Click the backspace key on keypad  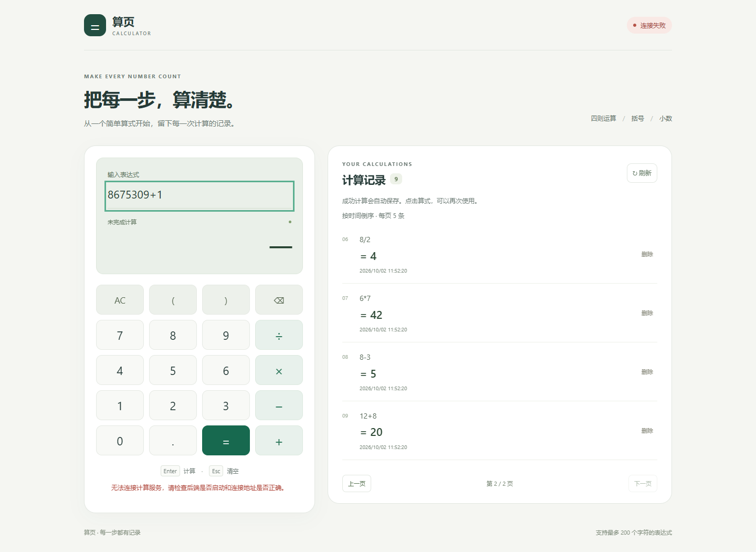click(x=279, y=300)
